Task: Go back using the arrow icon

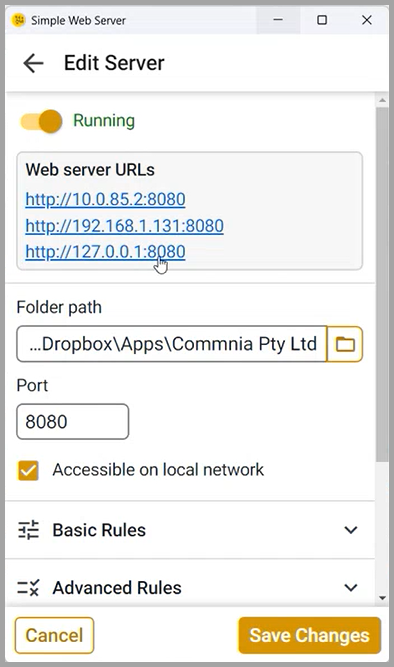Action: (33, 63)
